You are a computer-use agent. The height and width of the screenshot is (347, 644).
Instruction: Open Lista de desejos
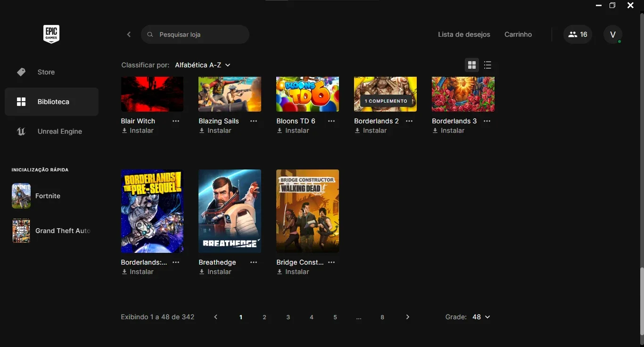pos(464,34)
